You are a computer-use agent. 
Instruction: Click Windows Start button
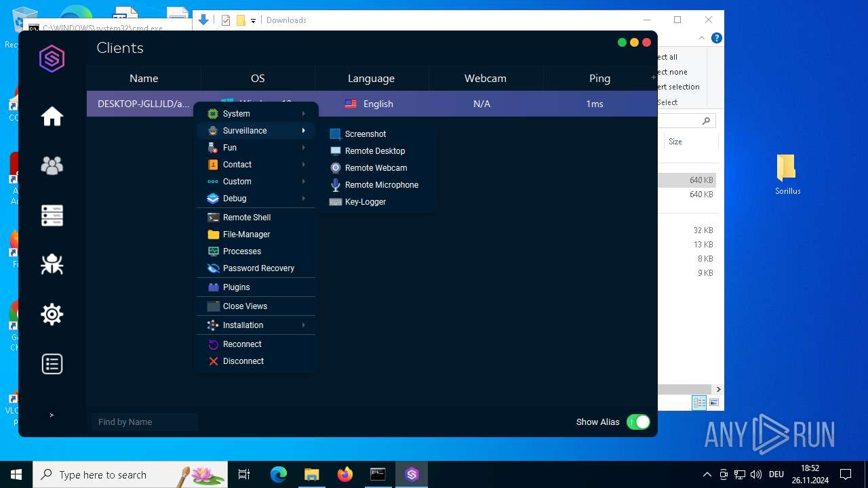[16, 474]
